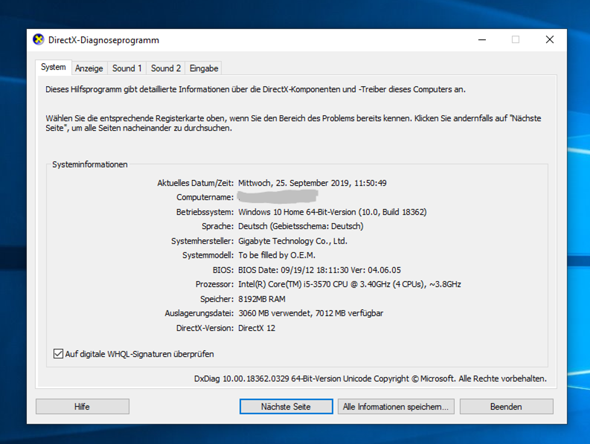This screenshot has width=590, height=444.
Task: Click the Sprache label
Action: (217, 226)
